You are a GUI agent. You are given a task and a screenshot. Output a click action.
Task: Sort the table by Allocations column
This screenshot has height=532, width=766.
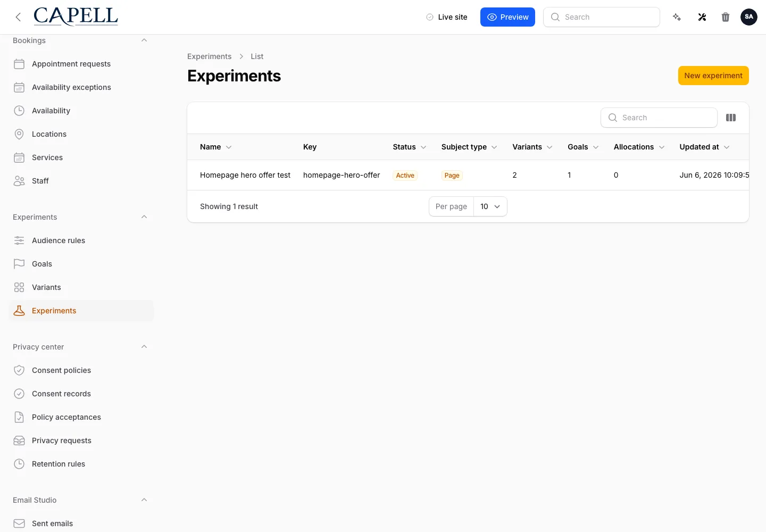pos(639,147)
